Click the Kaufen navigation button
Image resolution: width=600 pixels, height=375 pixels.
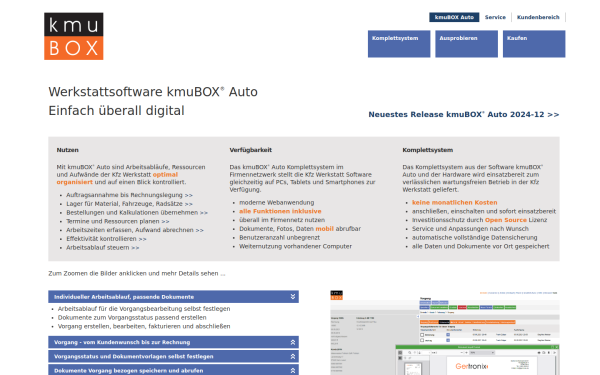tap(534, 44)
